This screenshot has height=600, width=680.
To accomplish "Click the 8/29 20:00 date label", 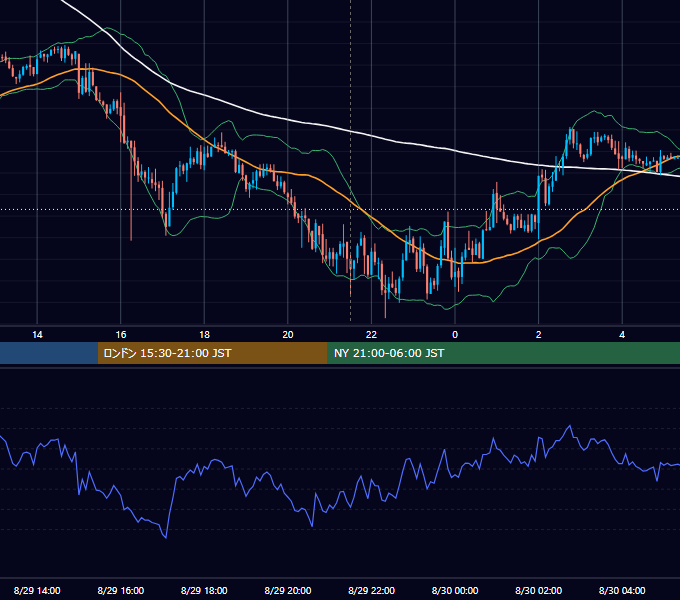I will click(288, 590).
